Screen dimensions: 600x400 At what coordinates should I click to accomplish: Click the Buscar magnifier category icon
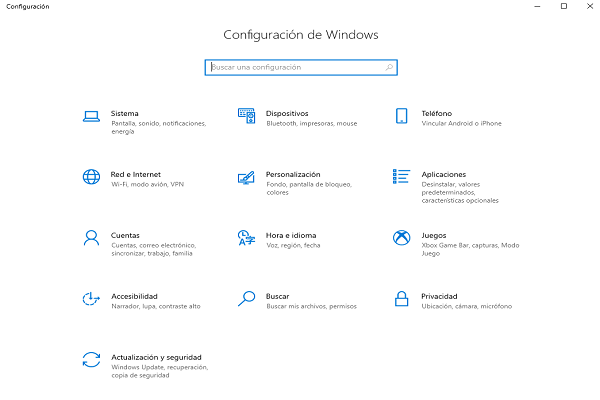click(246, 299)
